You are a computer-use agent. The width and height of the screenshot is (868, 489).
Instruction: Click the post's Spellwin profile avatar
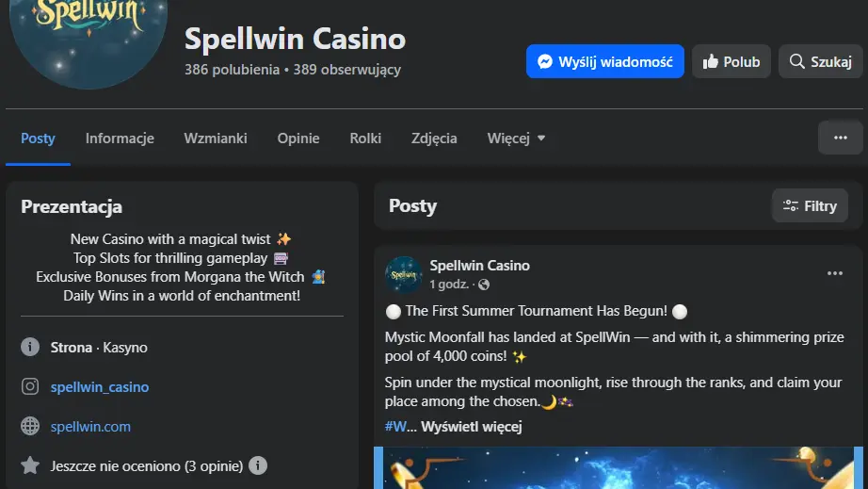tap(403, 274)
